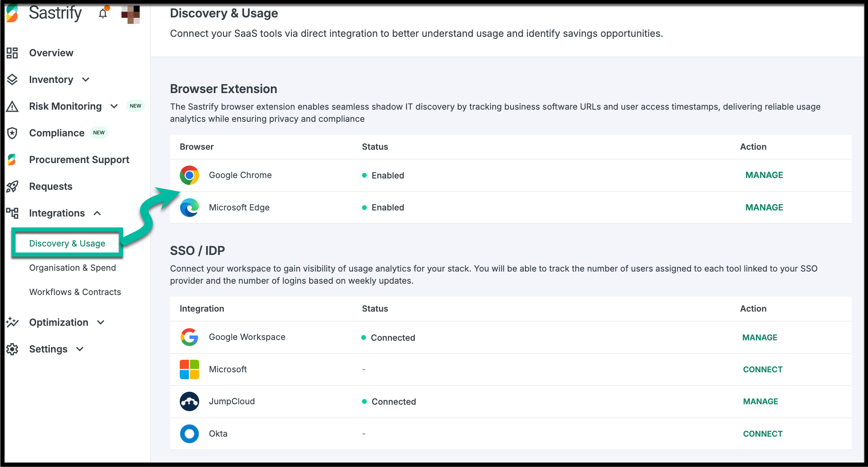Screen dimensions: 868x467
Task: Click the Microsoft row label in SSO table
Action: pos(228,369)
